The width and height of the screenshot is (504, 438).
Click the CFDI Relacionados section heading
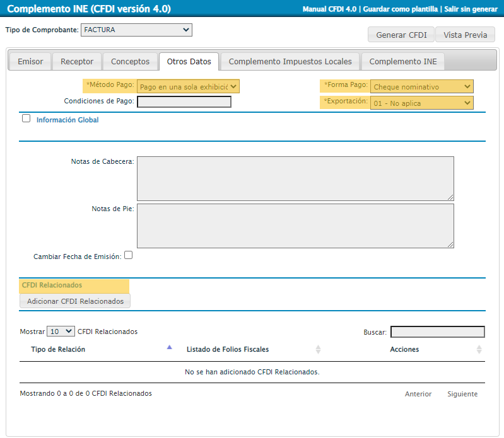coord(52,285)
